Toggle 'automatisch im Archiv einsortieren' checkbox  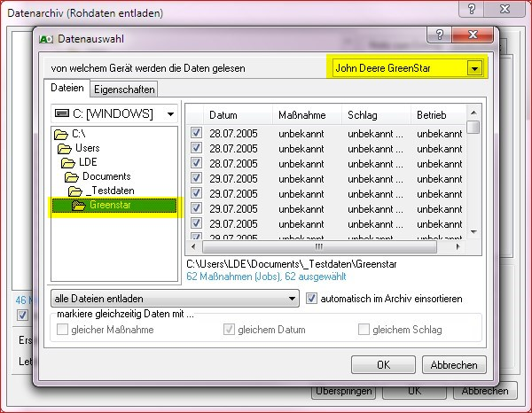pos(311,299)
